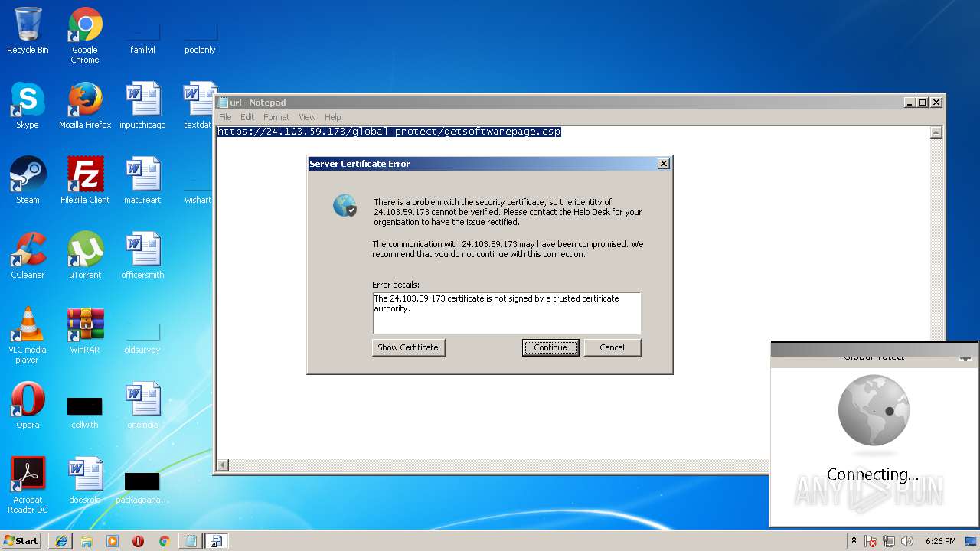Screen dimensions: 980x551
Task: Open the Opera browser desktop icon
Action: click(x=28, y=406)
